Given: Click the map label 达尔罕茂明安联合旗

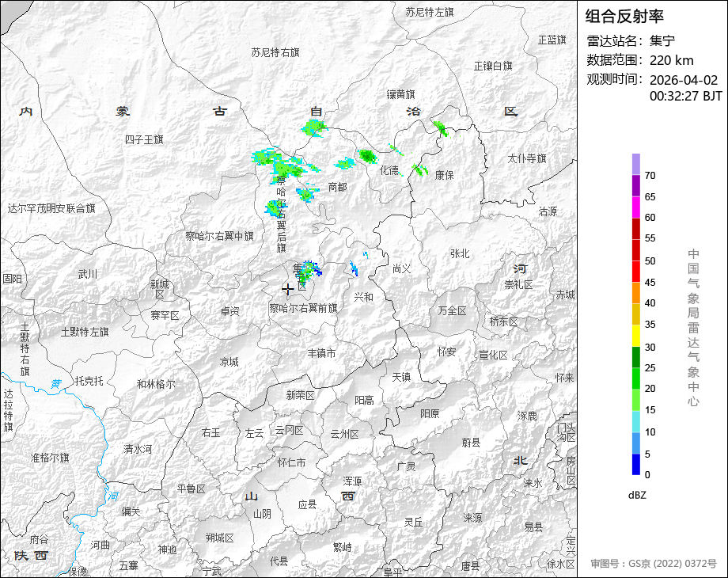Looking at the screenshot, I should point(51,208).
